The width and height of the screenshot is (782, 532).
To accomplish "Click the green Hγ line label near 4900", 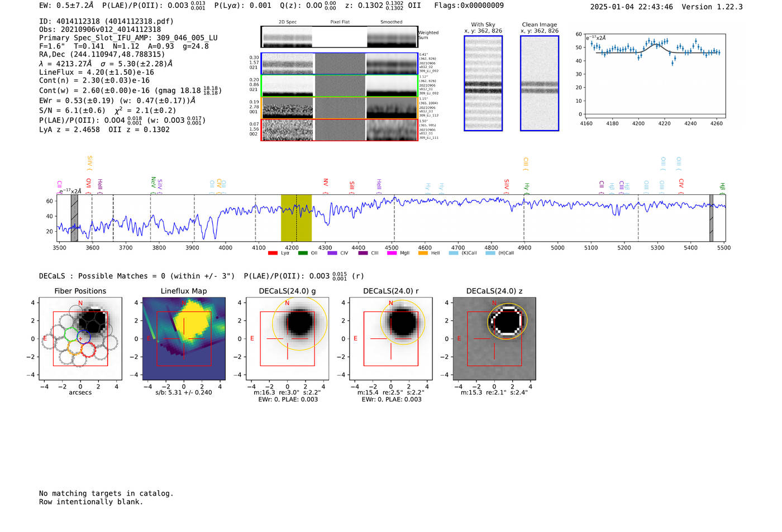I will click(526, 187).
